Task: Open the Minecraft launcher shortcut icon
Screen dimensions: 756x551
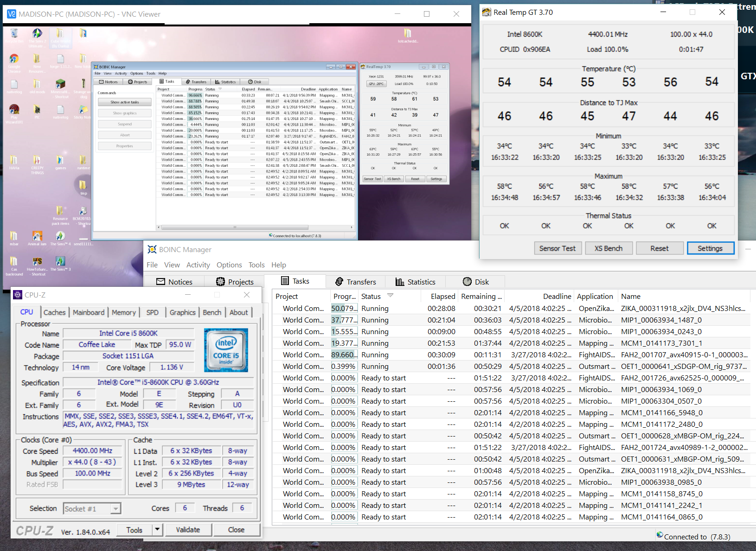Action: click(60, 84)
